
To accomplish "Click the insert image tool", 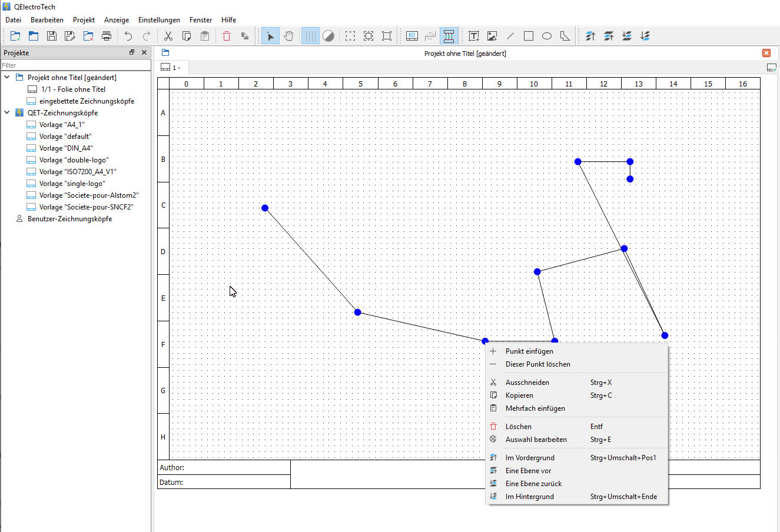I will pos(492,36).
